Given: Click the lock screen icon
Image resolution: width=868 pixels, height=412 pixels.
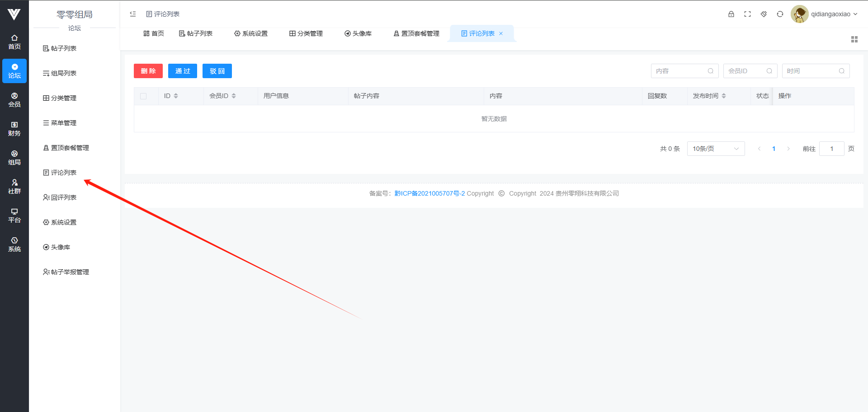Looking at the screenshot, I should point(731,14).
